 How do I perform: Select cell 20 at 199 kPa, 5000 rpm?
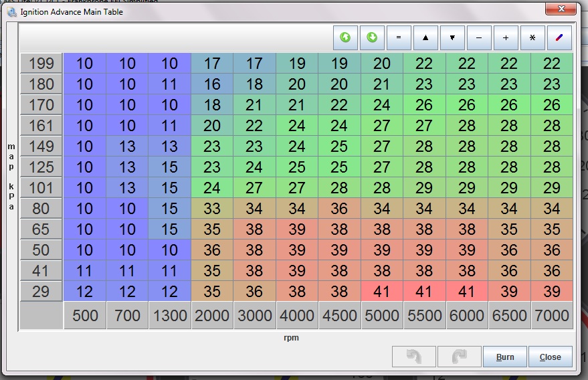382,64
